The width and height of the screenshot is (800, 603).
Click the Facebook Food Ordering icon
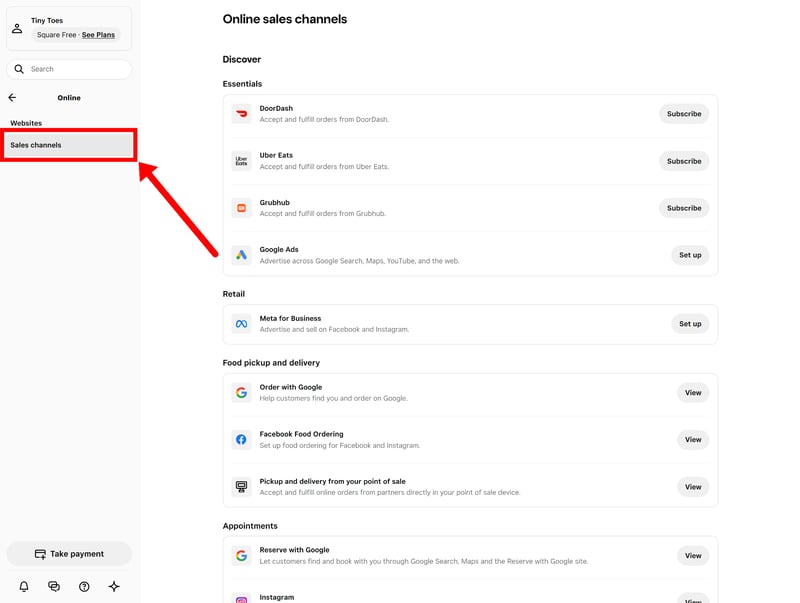[241, 440]
